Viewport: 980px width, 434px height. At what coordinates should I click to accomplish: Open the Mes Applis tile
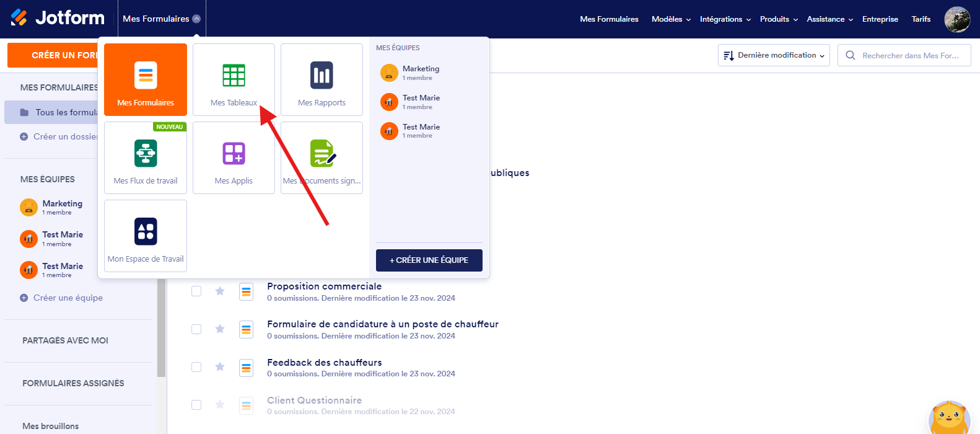(x=234, y=157)
